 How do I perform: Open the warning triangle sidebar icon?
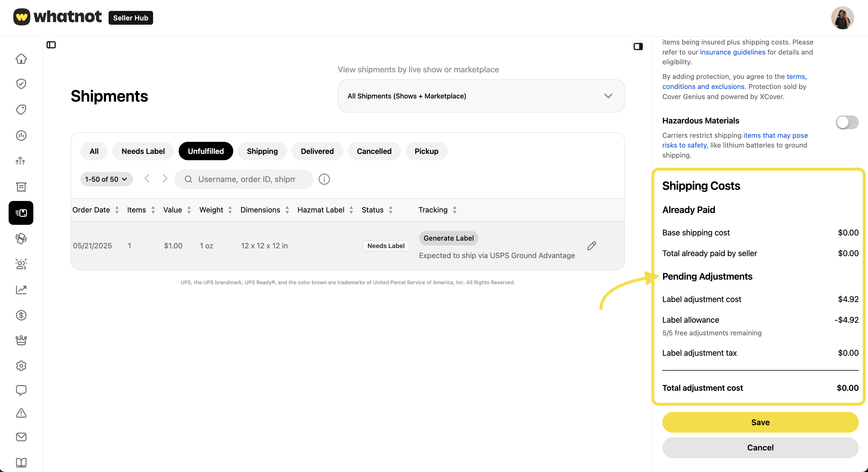[x=21, y=413]
